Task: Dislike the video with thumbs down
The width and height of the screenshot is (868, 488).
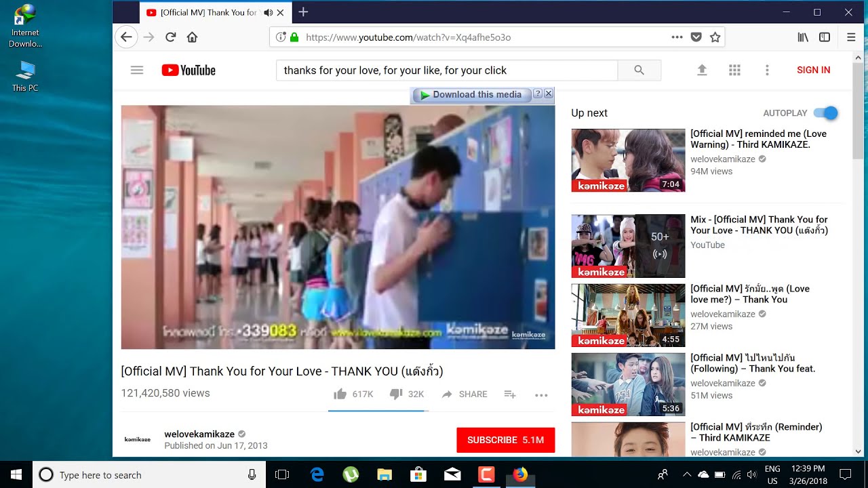Action: coord(396,394)
